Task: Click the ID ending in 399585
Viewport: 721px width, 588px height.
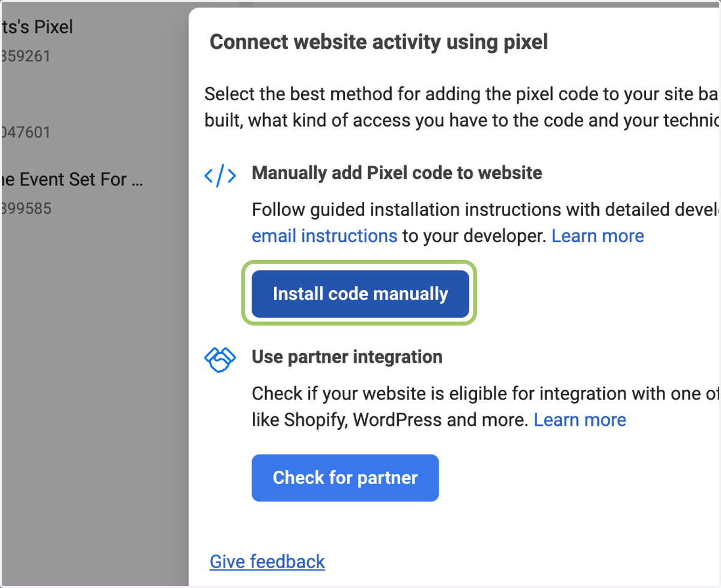Action: tap(25, 208)
